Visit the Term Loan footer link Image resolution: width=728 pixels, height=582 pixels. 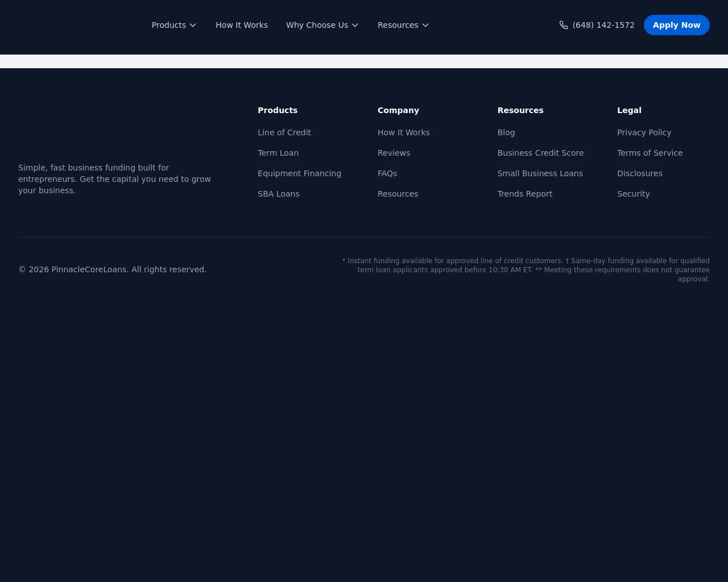click(278, 153)
